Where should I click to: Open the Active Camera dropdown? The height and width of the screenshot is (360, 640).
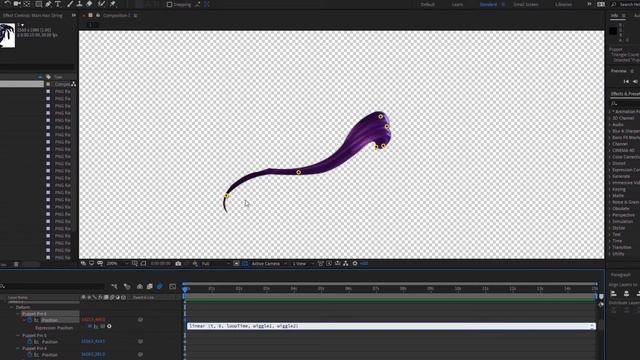coord(269,264)
